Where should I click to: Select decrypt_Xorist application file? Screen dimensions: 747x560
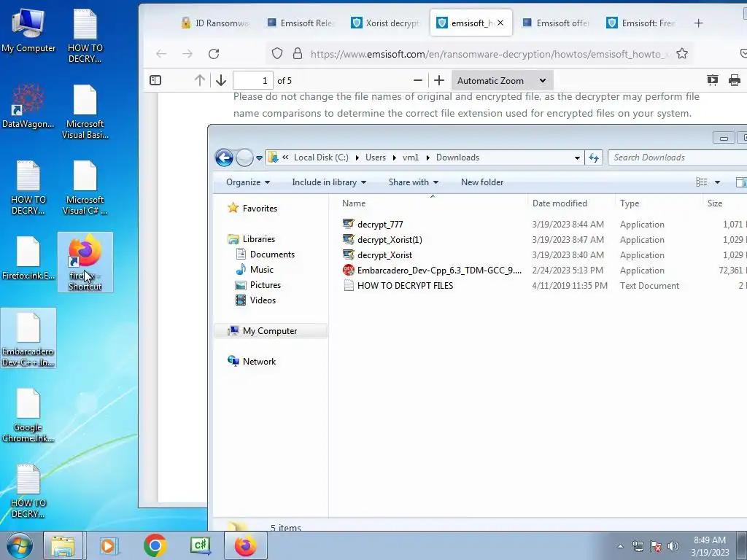click(x=384, y=255)
